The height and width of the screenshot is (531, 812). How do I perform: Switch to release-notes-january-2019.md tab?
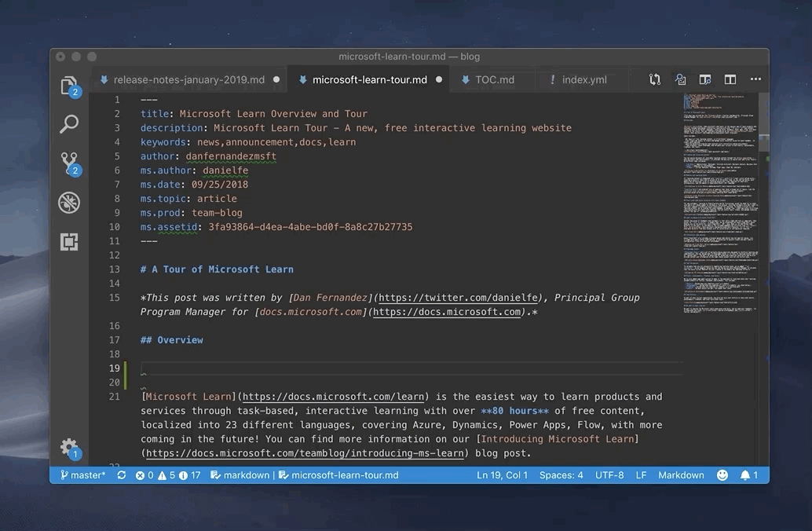tap(189, 80)
